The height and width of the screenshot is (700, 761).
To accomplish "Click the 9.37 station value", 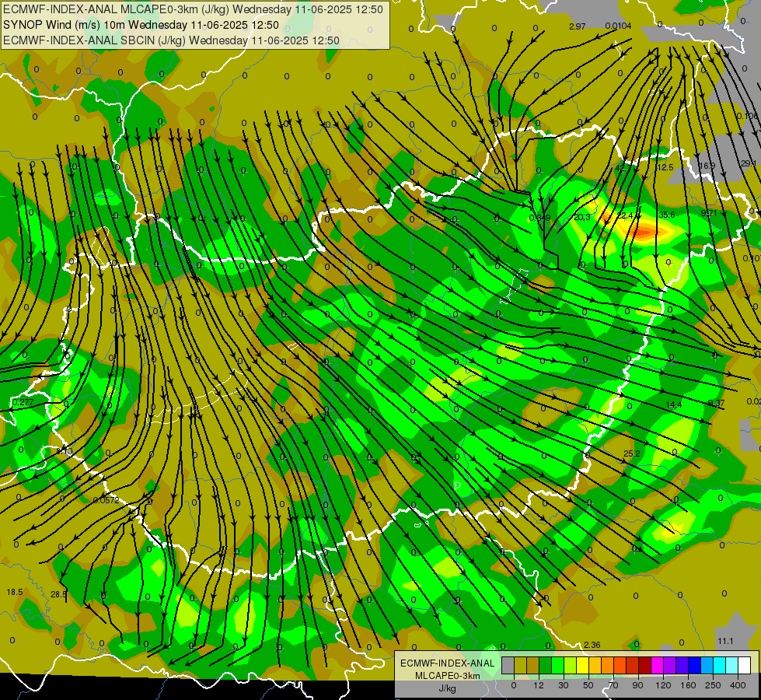I will [717, 403].
